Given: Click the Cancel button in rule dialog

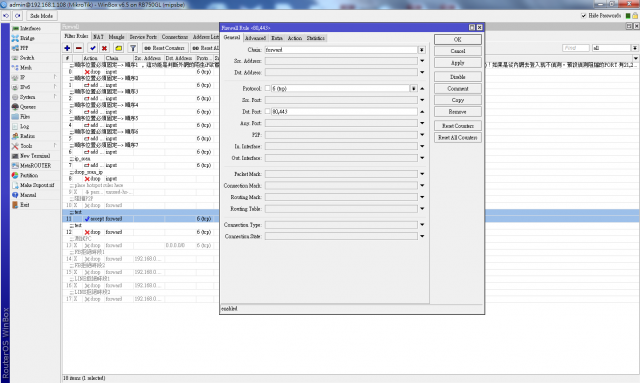Looking at the screenshot, I should point(458,51).
